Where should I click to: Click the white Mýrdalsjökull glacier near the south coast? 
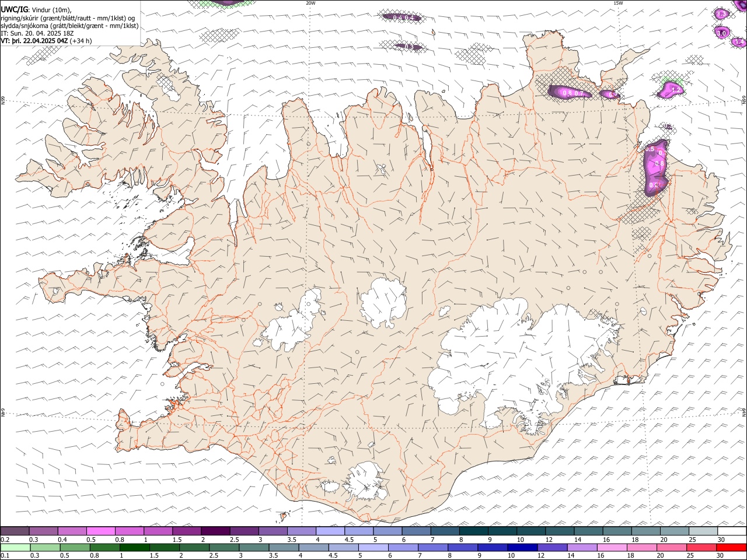[x=365, y=482]
